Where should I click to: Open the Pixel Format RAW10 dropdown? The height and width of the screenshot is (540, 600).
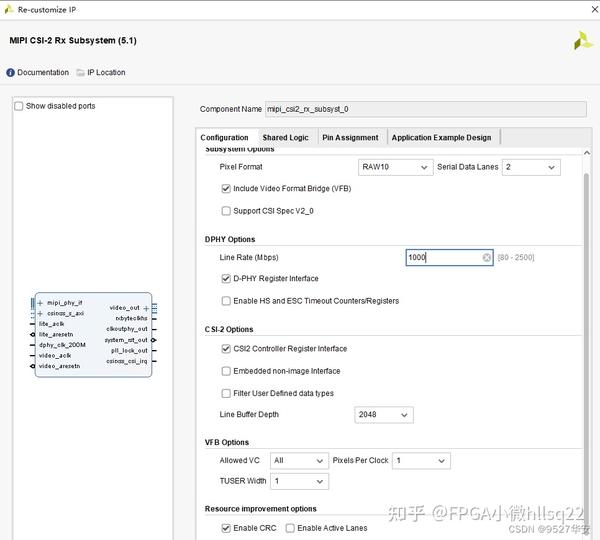click(x=395, y=167)
